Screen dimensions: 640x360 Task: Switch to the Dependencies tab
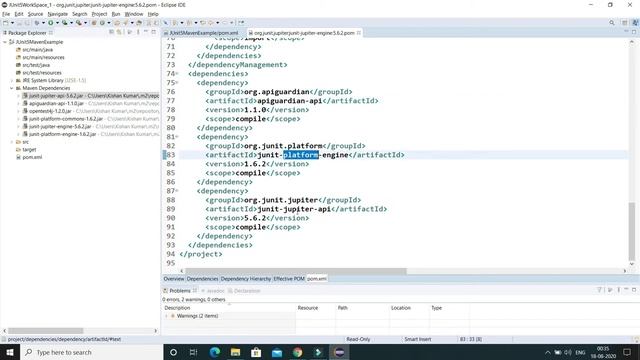coord(202,279)
